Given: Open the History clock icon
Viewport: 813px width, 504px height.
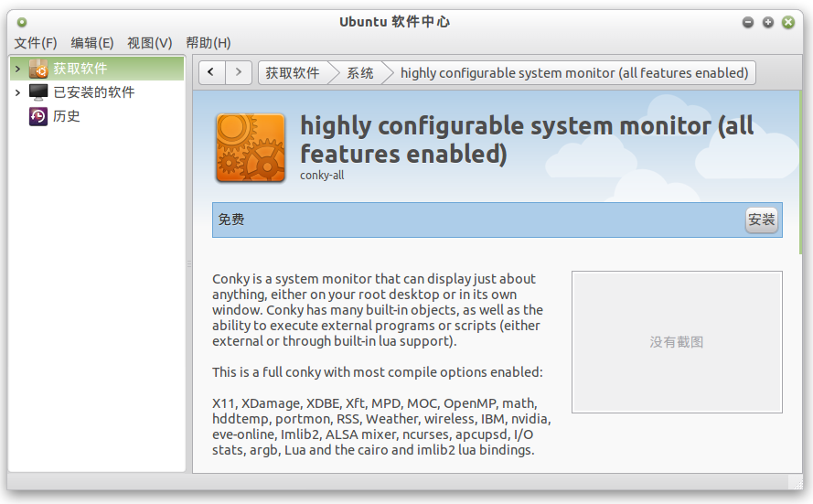Looking at the screenshot, I should (38, 116).
